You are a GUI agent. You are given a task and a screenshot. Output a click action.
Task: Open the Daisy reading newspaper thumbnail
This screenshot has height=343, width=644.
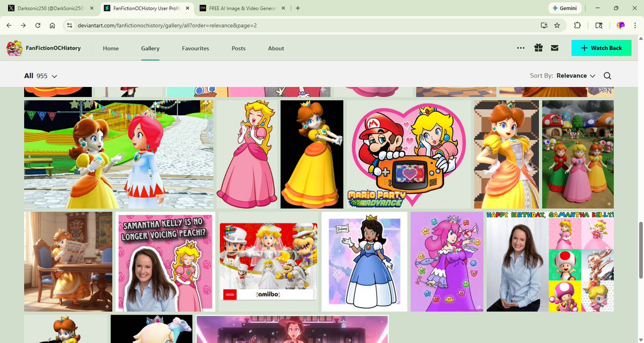[x=68, y=261]
